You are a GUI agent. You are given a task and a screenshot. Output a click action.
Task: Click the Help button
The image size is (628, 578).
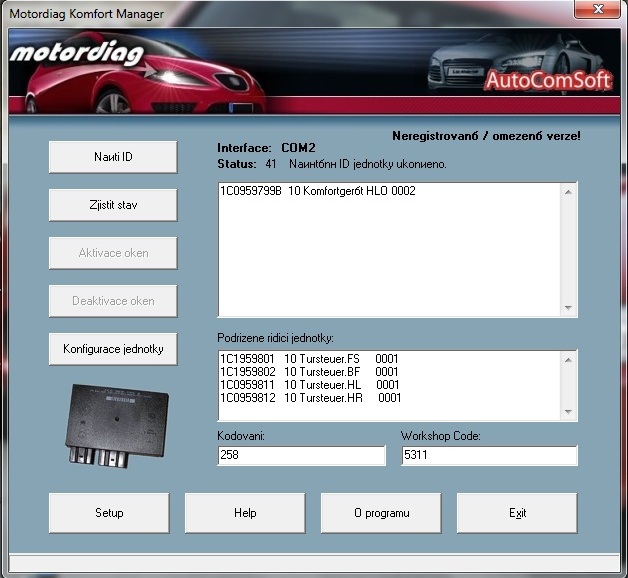[245, 513]
